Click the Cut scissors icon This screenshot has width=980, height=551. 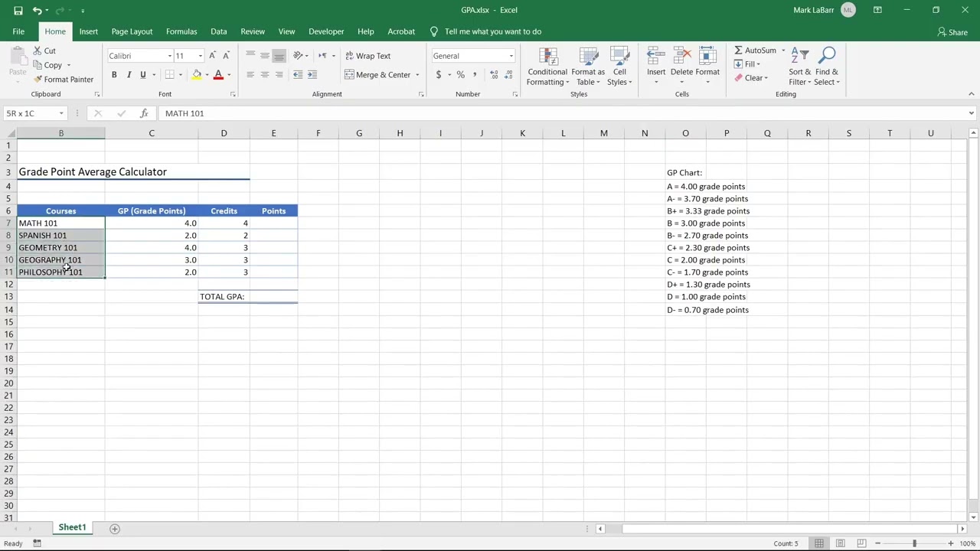(38, 51)
